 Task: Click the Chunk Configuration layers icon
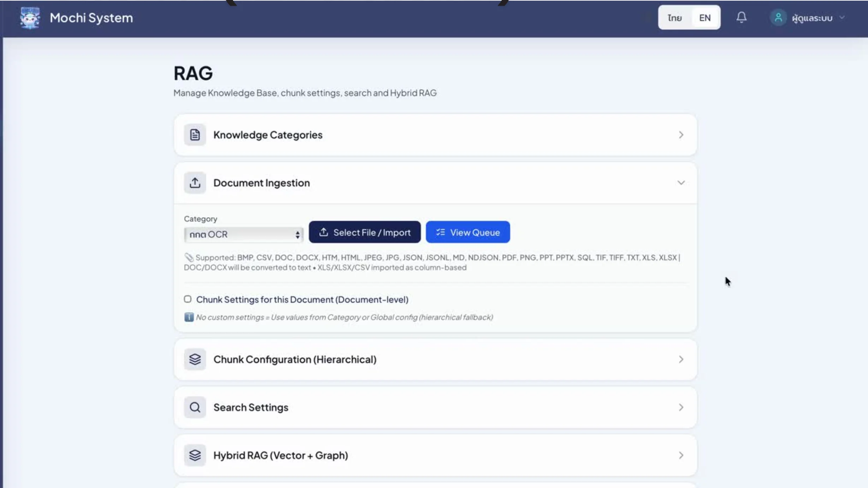point(195,359)
